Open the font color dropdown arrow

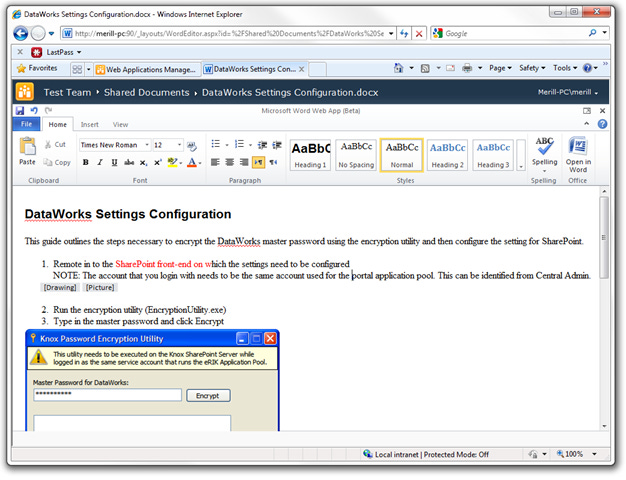[200, 163]
